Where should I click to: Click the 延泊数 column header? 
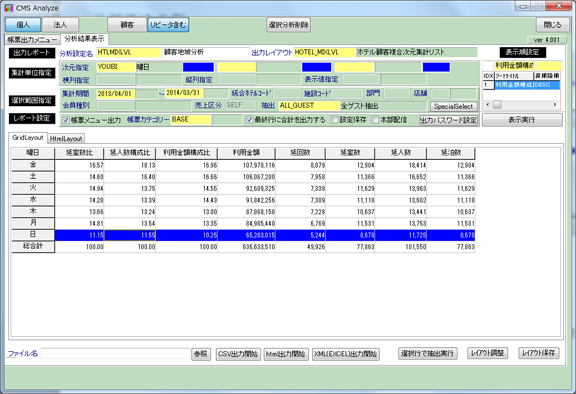point(451,153)
